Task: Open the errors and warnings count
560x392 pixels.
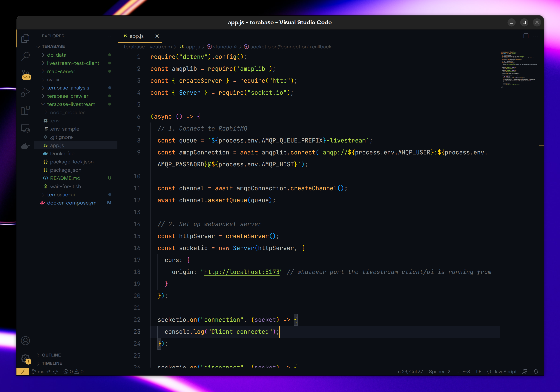Action: (73, 371)
